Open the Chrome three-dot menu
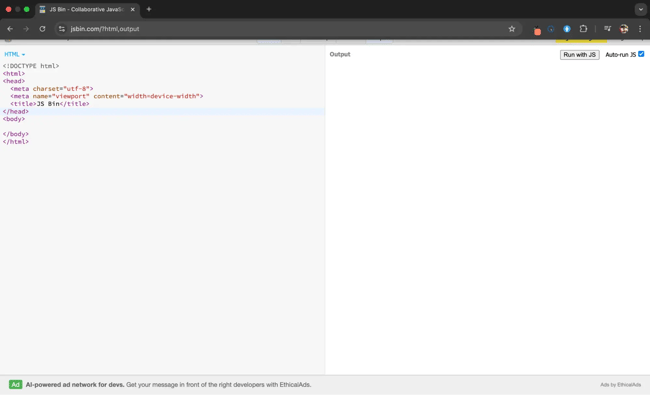 [x=640, y=29]
